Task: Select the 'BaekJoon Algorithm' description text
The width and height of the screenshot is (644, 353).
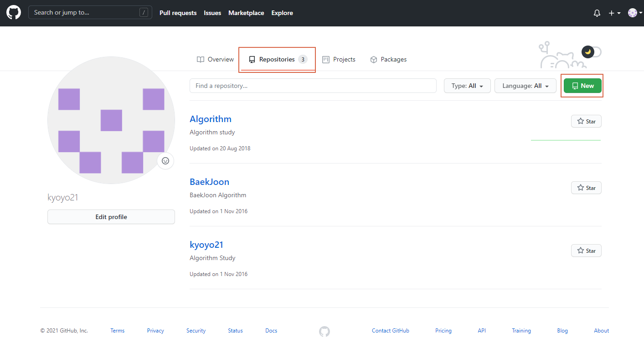Action: coord(218,195)
